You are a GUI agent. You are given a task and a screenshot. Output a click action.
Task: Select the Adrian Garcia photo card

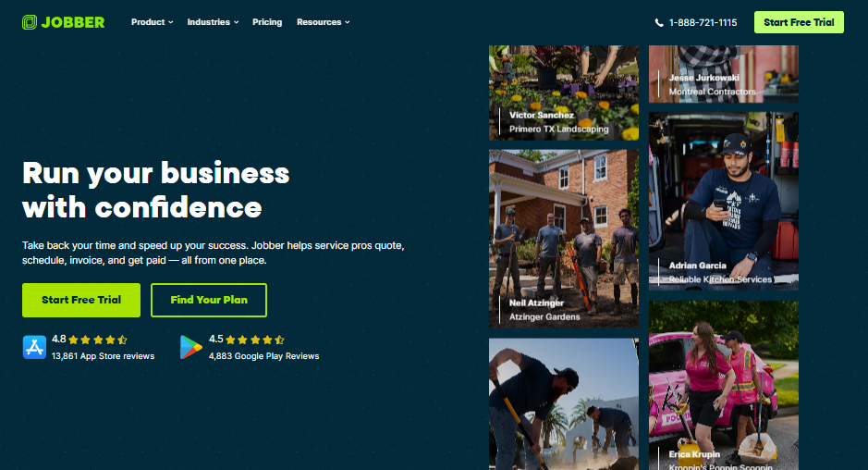click(x=724, y=201)
